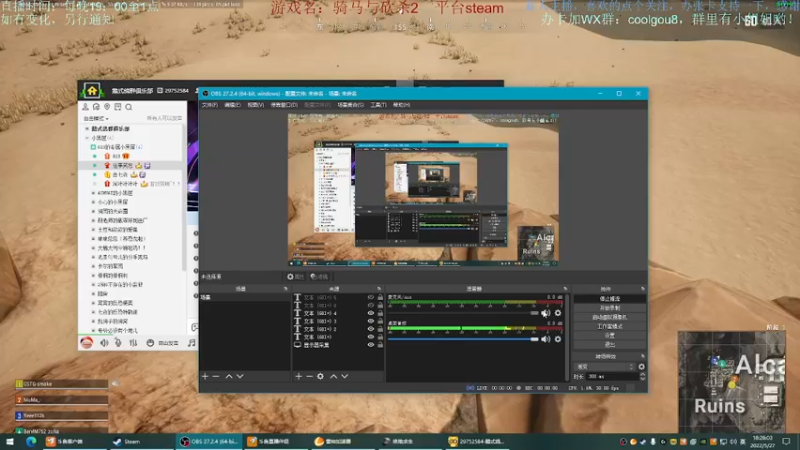Launch Microsoft Edge from the taskbar
The image size is (800, 450).
click(31, 441)
